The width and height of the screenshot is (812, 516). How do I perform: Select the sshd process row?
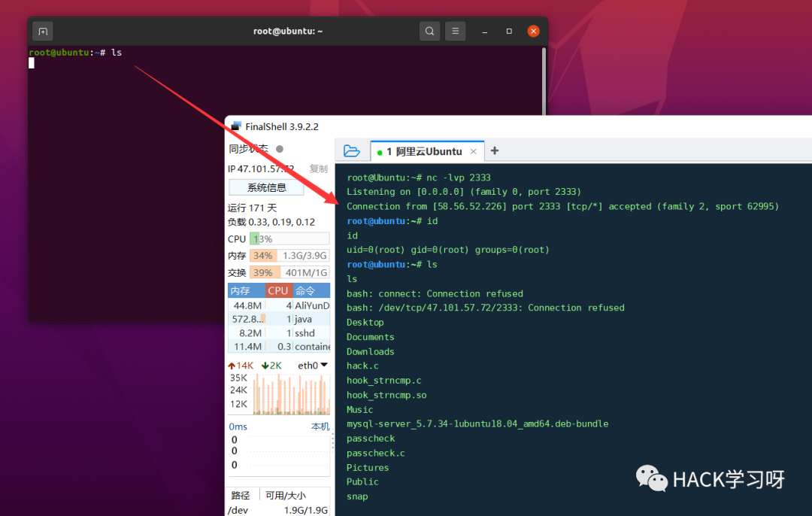[279, 333]
